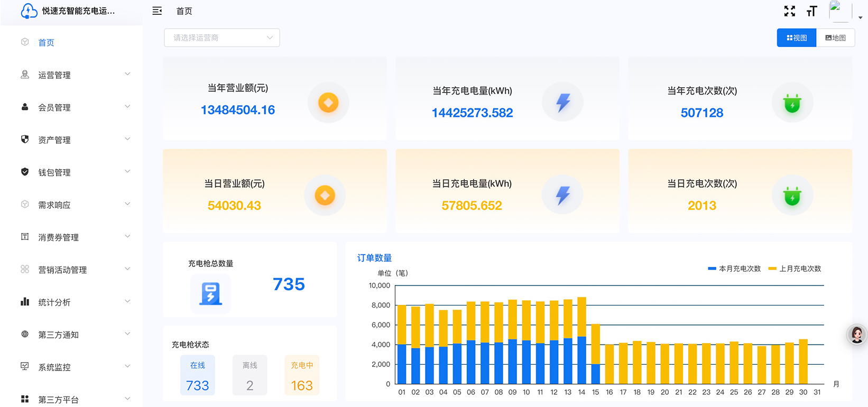Viewport: 868px width, 407px height.
Task: Click the charging gun total icon
Action: [210, 293]
